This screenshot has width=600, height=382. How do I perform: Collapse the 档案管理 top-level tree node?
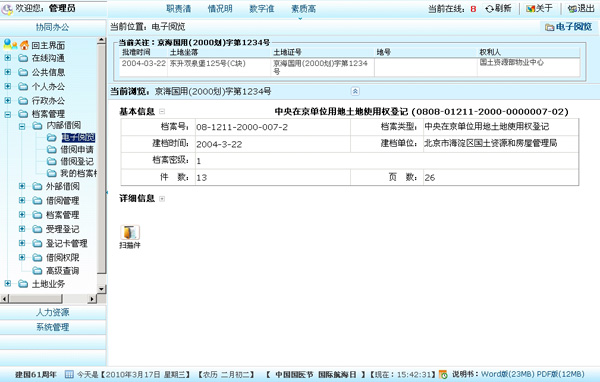[8, 114]
